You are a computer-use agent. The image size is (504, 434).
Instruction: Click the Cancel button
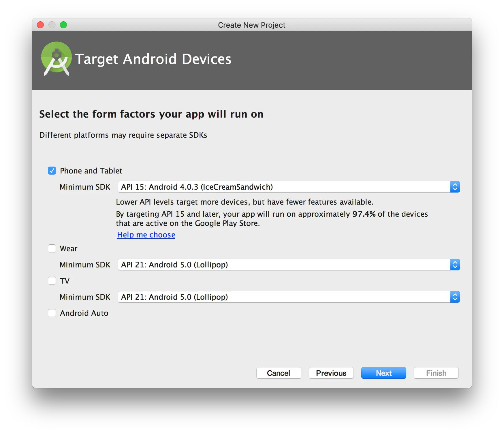(279, 373)
